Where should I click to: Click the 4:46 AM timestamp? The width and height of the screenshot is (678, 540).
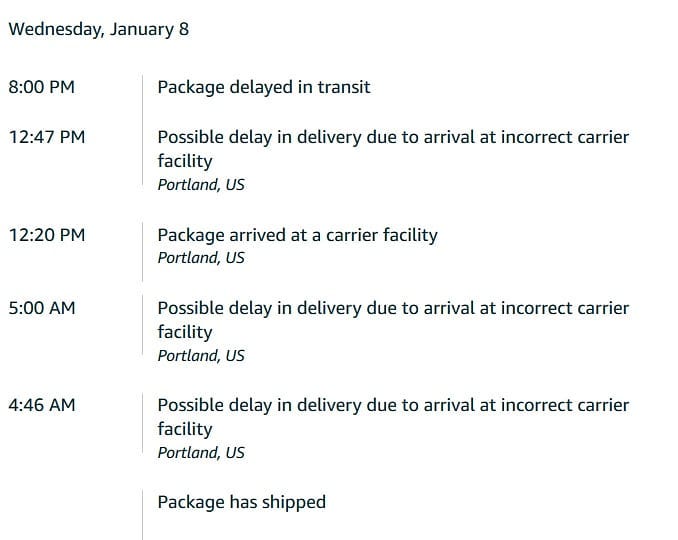tap(41, 405)
